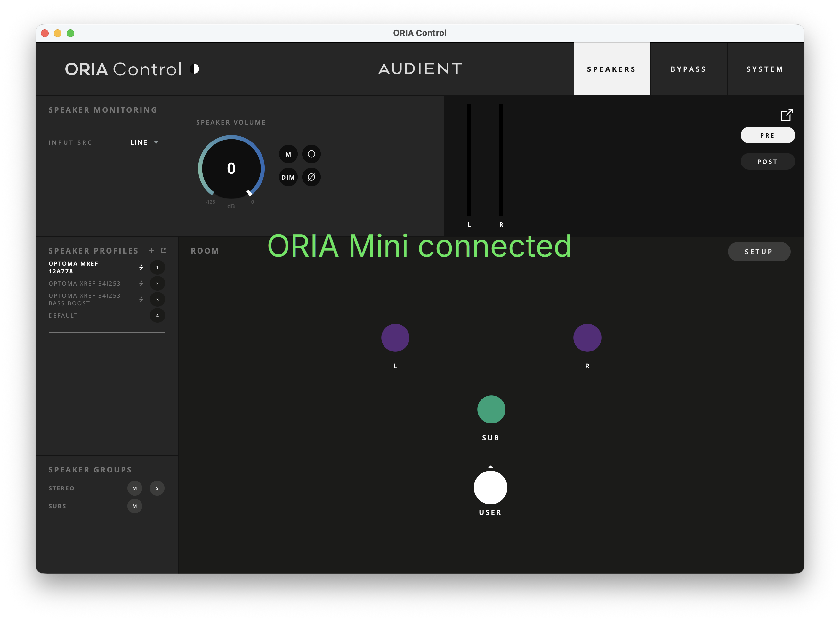Click the white USER position circle
This screenshot has width=840, height=621.
[x=490, y=488]
